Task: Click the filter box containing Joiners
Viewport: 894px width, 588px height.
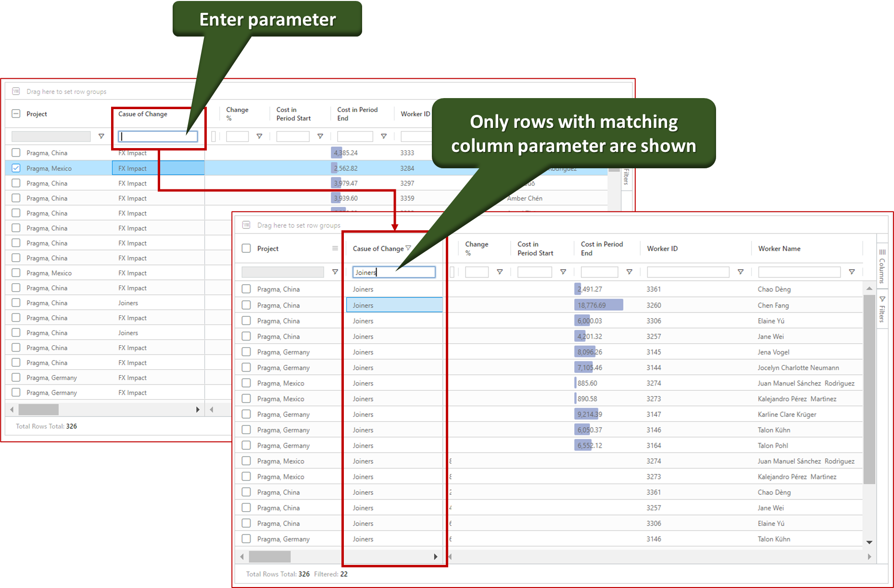Action: coord(394,273)
